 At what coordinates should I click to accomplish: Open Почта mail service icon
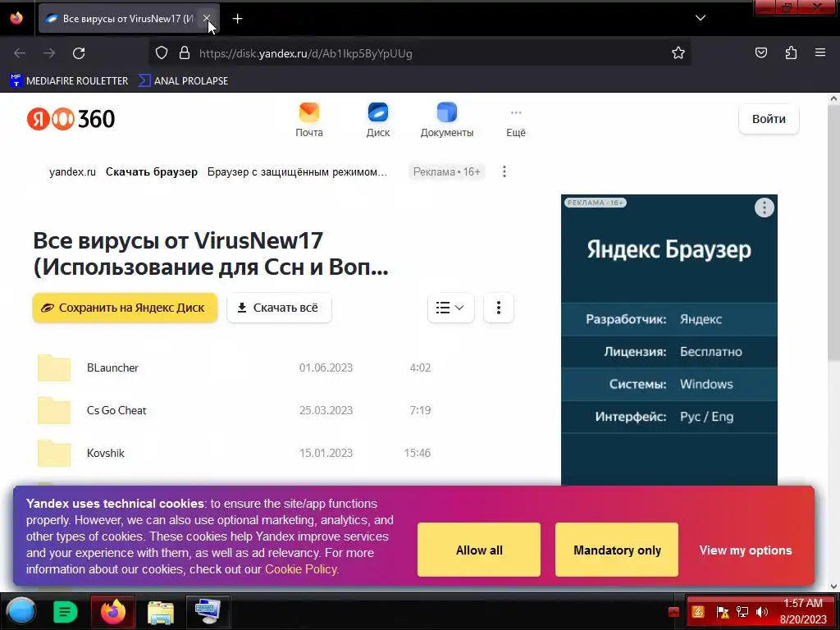tap(309, 120)
